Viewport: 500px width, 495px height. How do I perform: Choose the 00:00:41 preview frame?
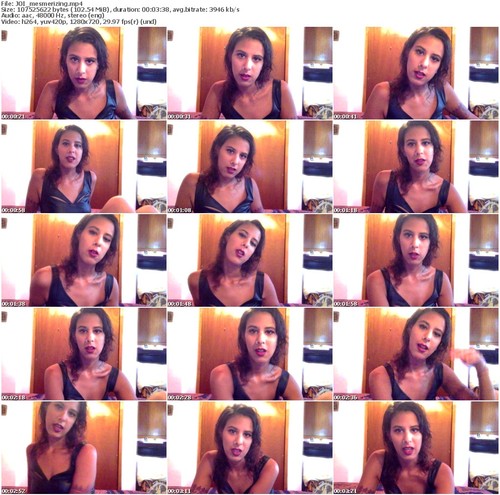(x=416, y=73)
